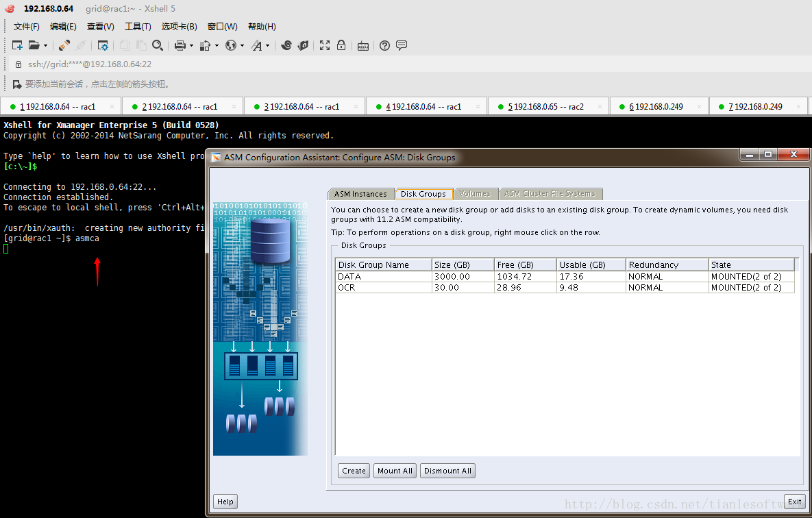Viewport: 812px width, 518px height.
Task: Click the virtual keyboard icon
Action: pos(363,46)
